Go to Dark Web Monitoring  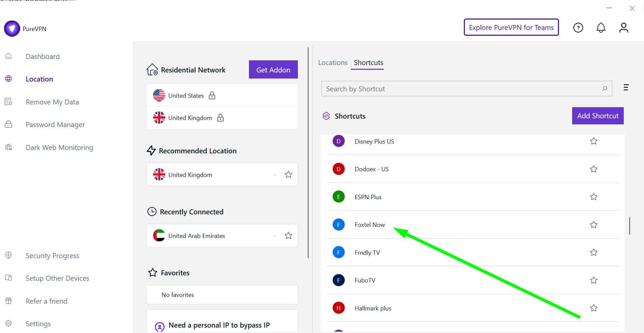[x=59, y=147]
